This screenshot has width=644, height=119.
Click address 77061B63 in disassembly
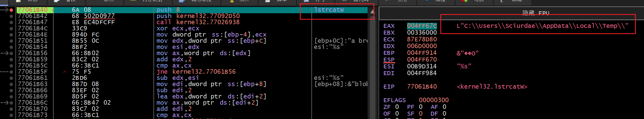33,84
